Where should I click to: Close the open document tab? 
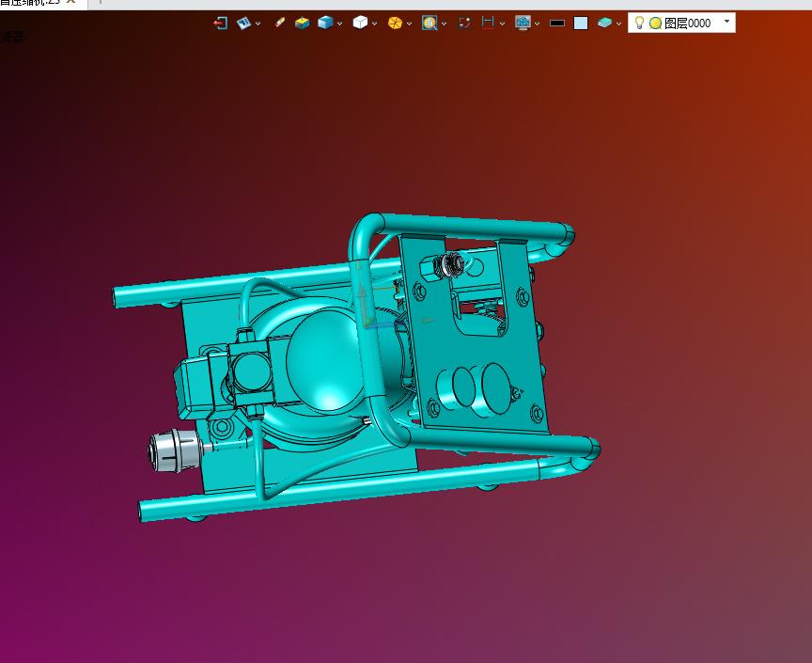(x=70, y=2)
